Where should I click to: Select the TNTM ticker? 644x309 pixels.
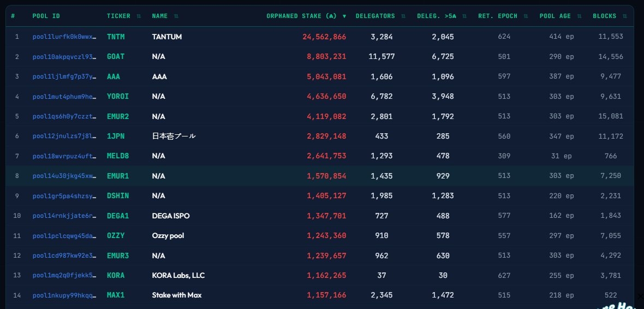point(116,37)
